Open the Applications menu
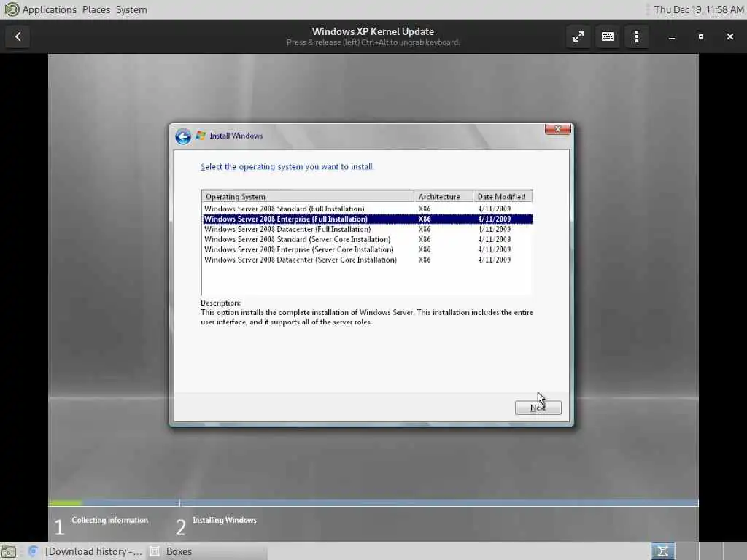 49,9
